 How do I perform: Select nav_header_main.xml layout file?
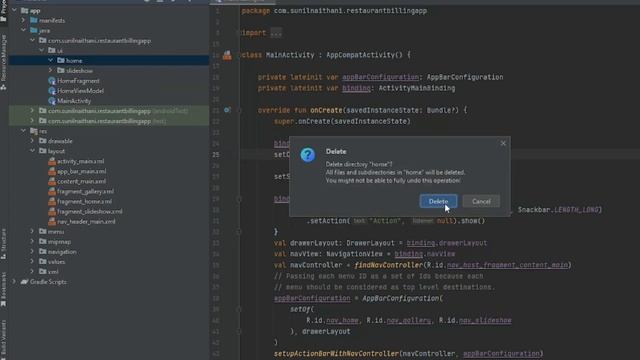(86, 221)
